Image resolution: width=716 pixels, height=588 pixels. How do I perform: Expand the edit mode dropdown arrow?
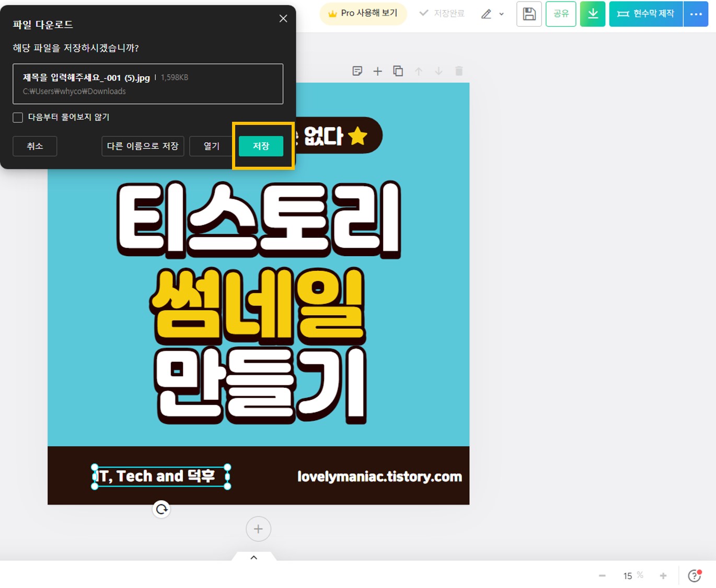coord(502,14)
